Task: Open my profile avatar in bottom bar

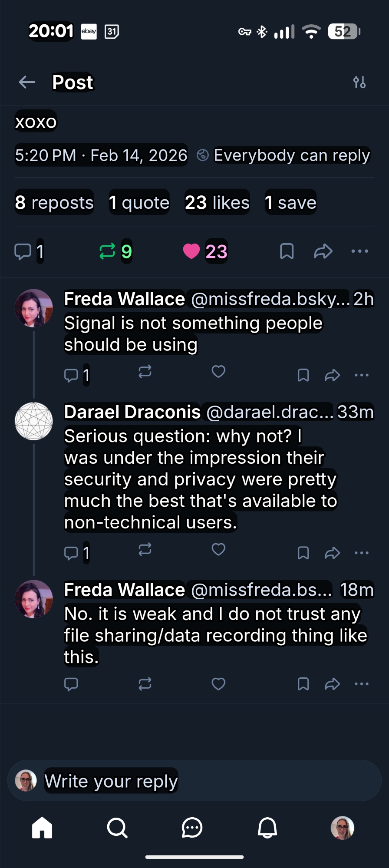Action: [x=343, y=828]
